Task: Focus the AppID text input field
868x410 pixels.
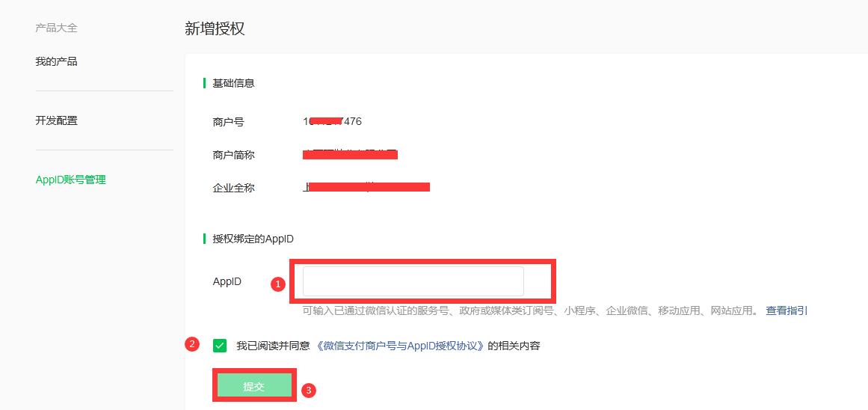Action: (x=413, y=281)
